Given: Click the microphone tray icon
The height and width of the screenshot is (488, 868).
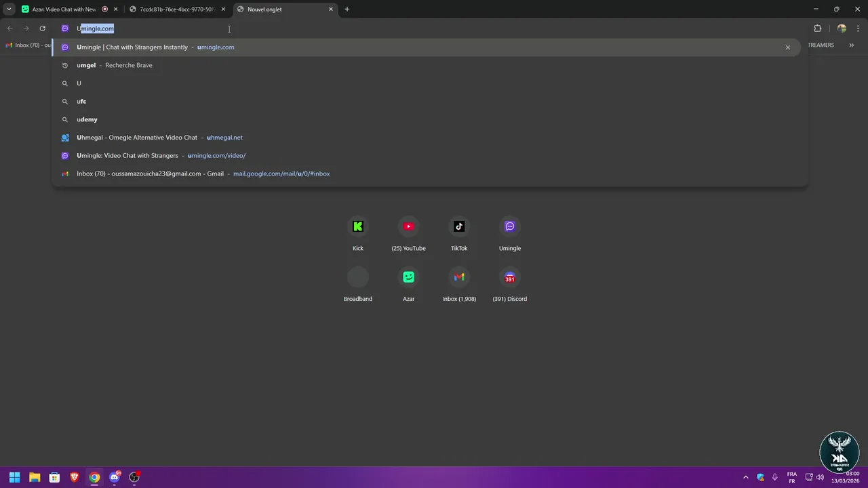Looking at the screenshot, I should point(774,477).
